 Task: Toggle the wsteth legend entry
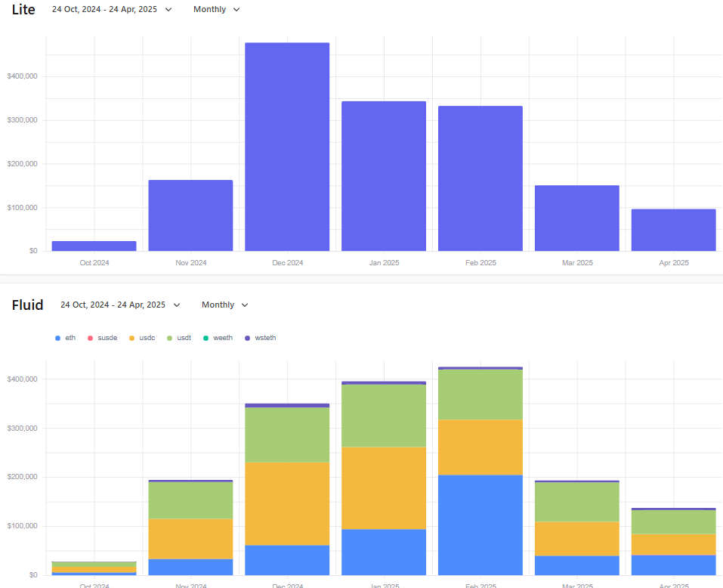coord(260,338)
